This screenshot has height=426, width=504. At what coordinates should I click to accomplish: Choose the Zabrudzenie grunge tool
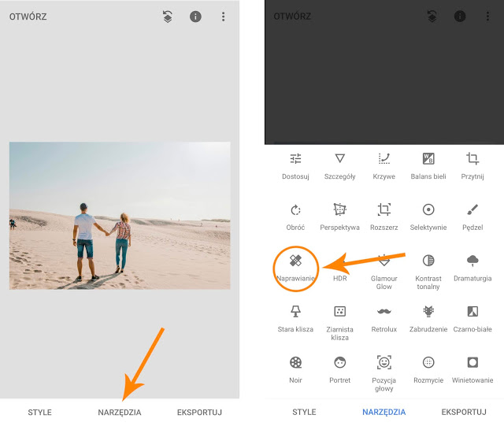pyautogui.click(x=428, y=319)
